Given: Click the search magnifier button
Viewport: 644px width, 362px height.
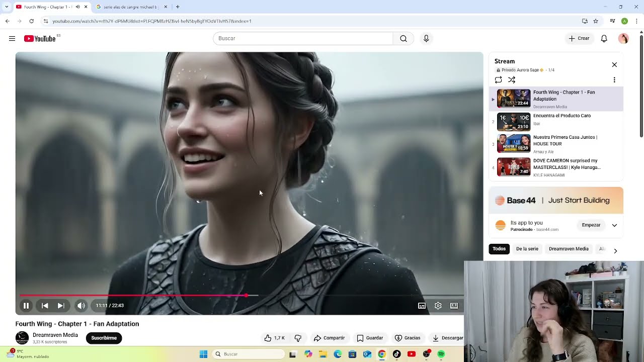Looking at the screenshot, I should tap(404, 39).
